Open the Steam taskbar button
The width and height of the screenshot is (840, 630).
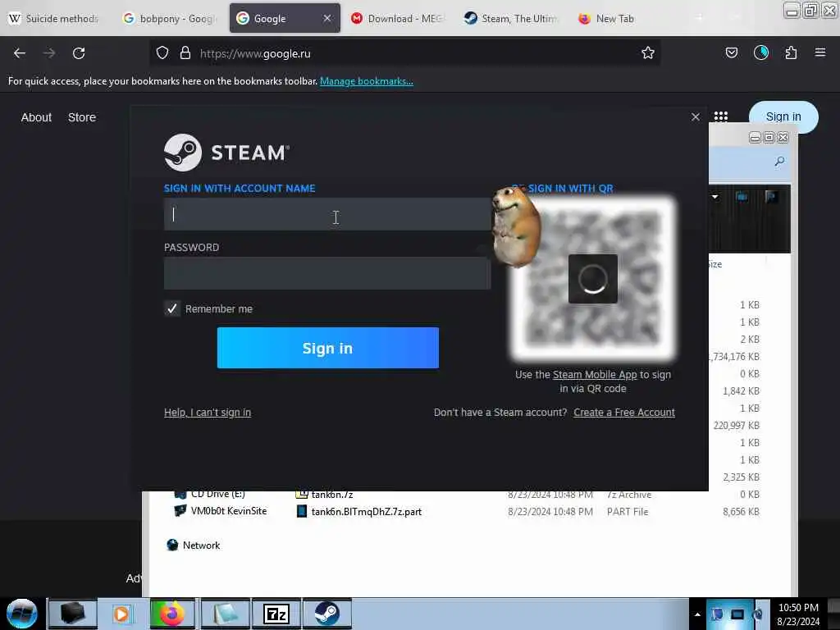pyautogui.click(x=326, y=614)
